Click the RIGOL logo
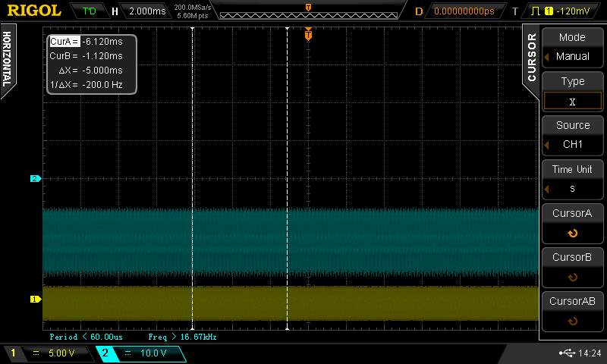607x364 pixels. tap(34, 11)
